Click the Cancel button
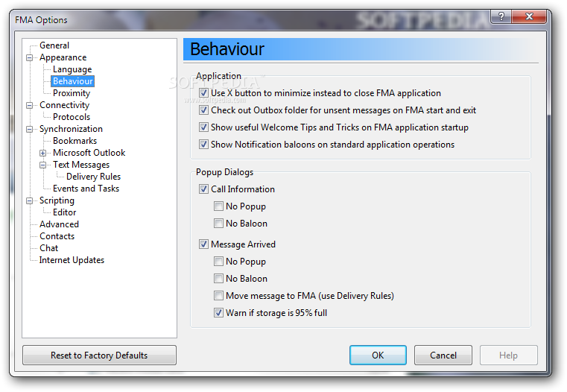The width and height of the screenshot is (567, 392). 443,355
